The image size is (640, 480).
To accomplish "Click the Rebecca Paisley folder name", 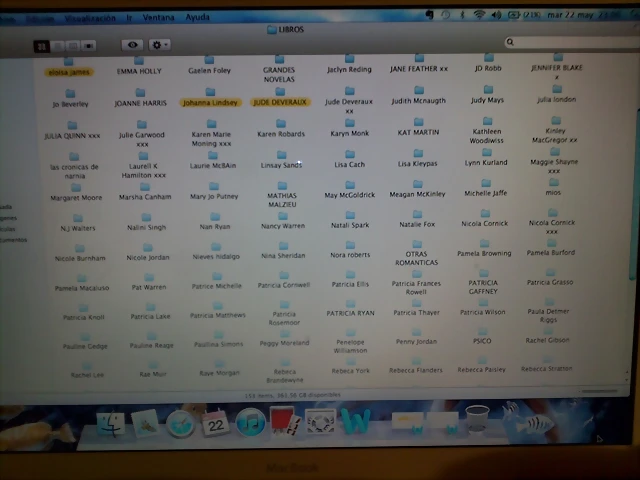I will (x=482, y=370).
